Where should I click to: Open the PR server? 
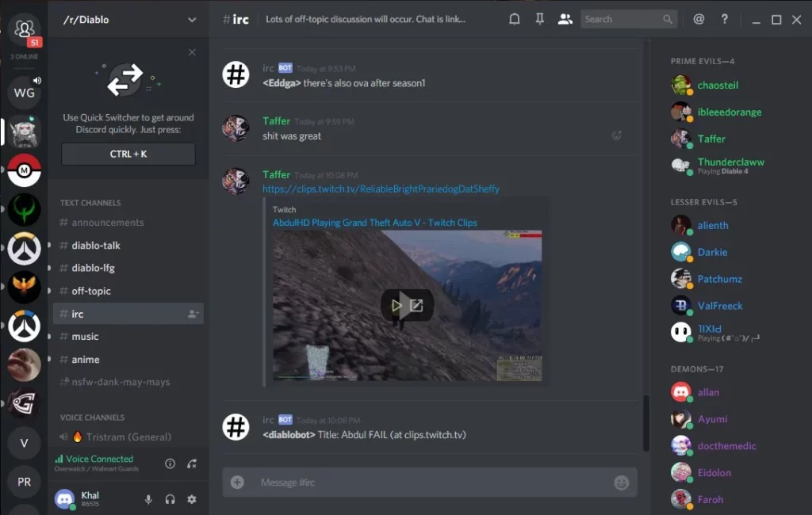[x=24, y=482]
